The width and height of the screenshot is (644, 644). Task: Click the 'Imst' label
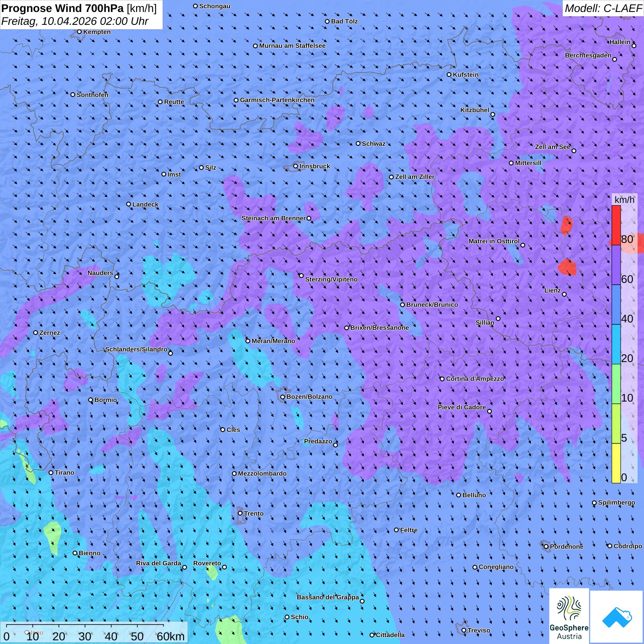[174, 174]
